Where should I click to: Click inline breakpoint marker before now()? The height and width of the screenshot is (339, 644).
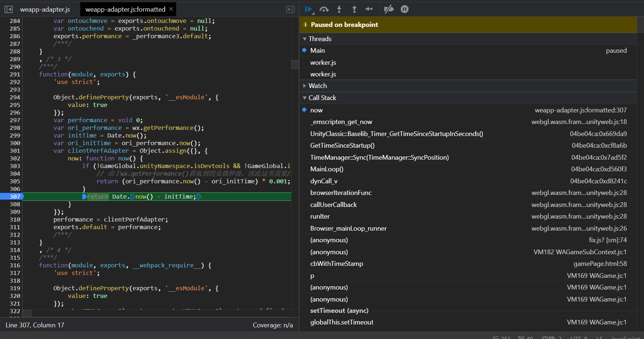(133, 196)
